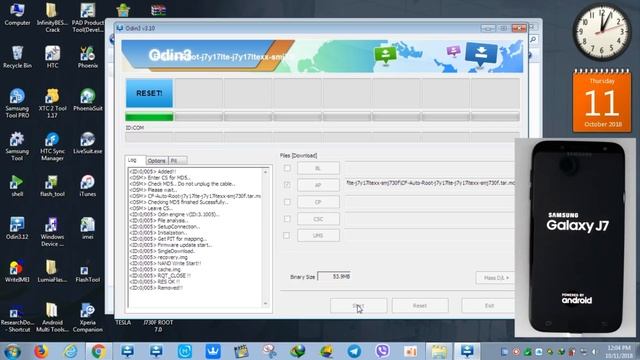The height and width of the screenshot is (360, 640).
Task: Launch the Phoenix desktop shortcut
Action: 88,57
